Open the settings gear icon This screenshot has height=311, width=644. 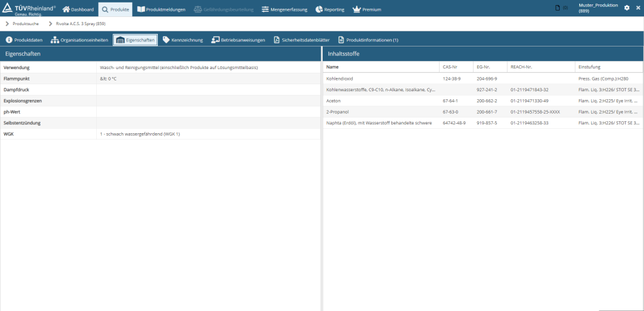[626, 8]
